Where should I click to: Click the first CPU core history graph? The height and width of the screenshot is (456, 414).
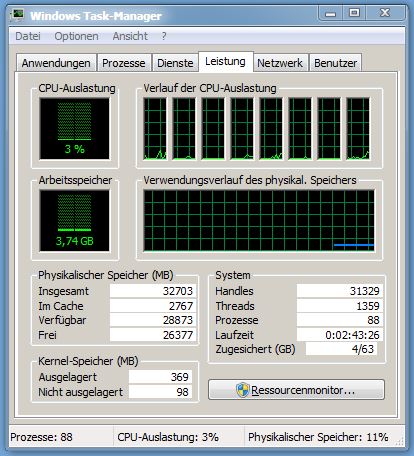point(155,128)
